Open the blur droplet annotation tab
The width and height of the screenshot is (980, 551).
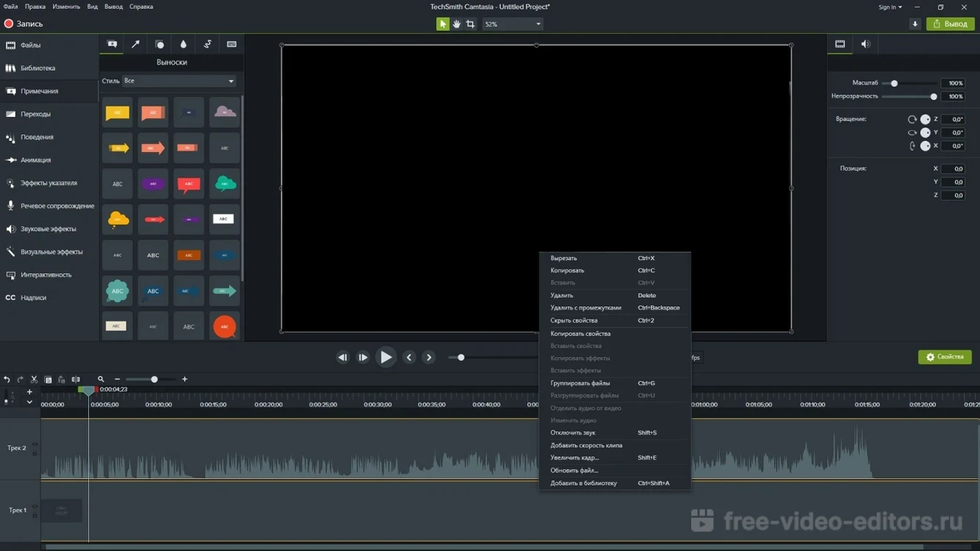pos(184,44)
